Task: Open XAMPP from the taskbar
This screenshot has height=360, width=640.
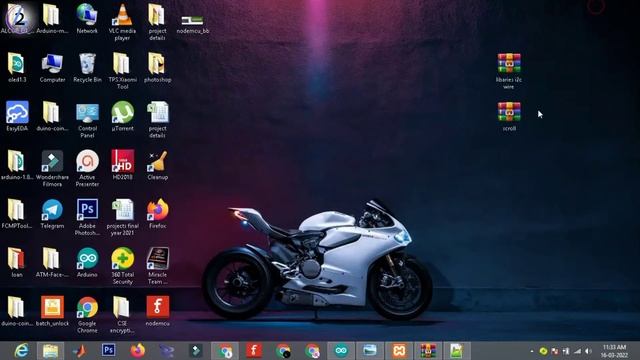Action: 400,351
